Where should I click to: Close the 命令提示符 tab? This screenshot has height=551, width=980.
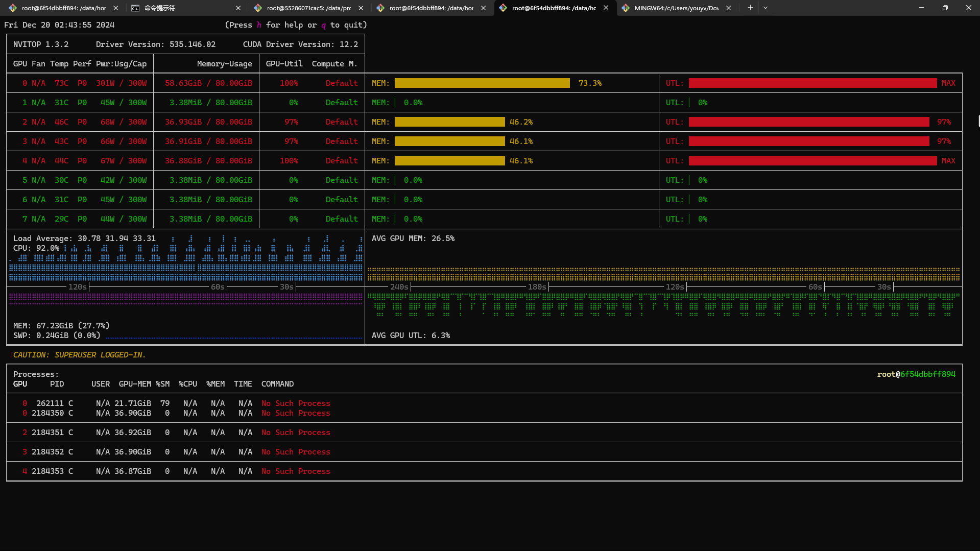[238, 8]
